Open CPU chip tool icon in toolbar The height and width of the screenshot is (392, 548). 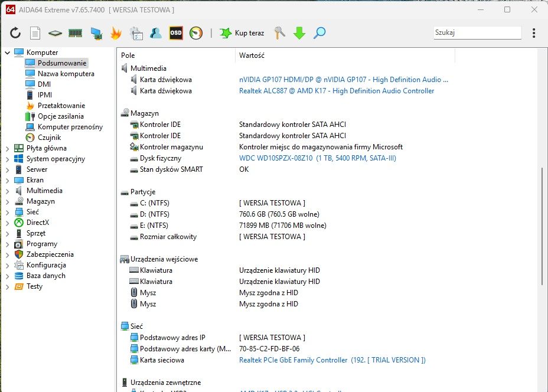point(56,33)
